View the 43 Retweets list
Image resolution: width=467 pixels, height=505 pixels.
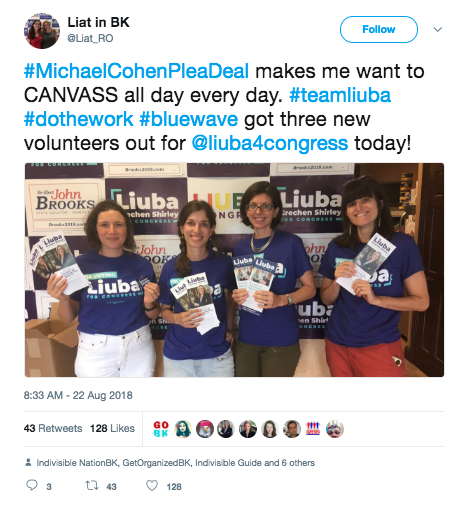click(x=53, y=428)
